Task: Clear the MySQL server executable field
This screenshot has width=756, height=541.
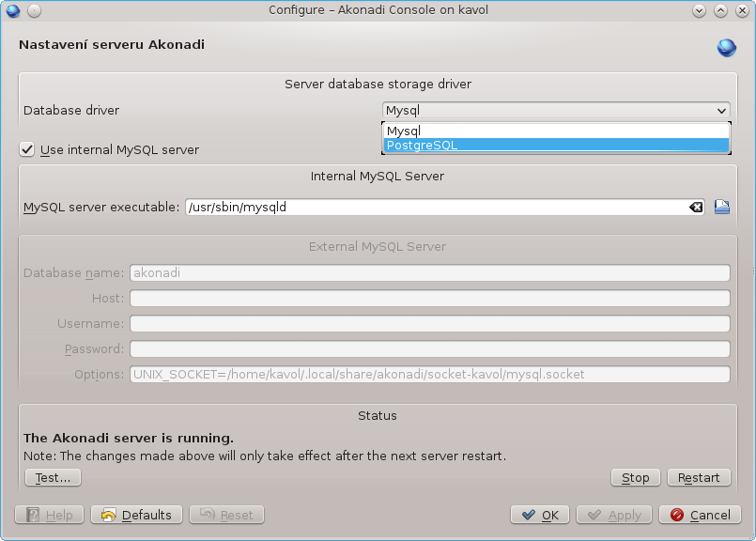Action: pos(695,208)
